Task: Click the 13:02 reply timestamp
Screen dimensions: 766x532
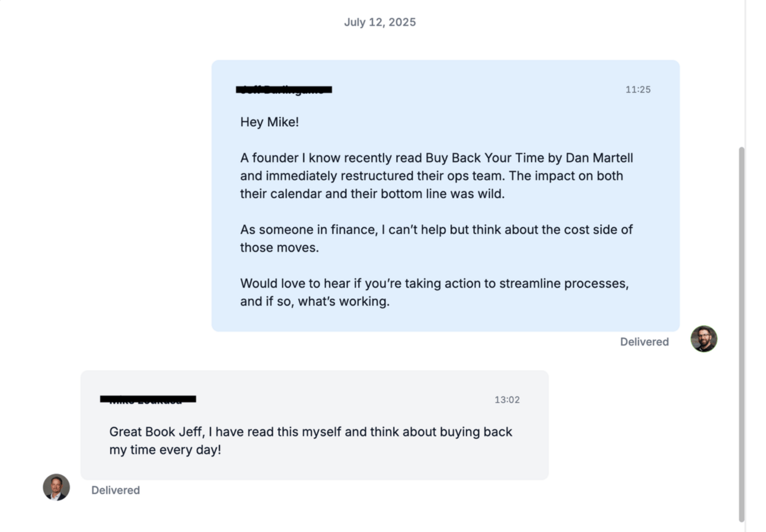Action: [507, 400]
